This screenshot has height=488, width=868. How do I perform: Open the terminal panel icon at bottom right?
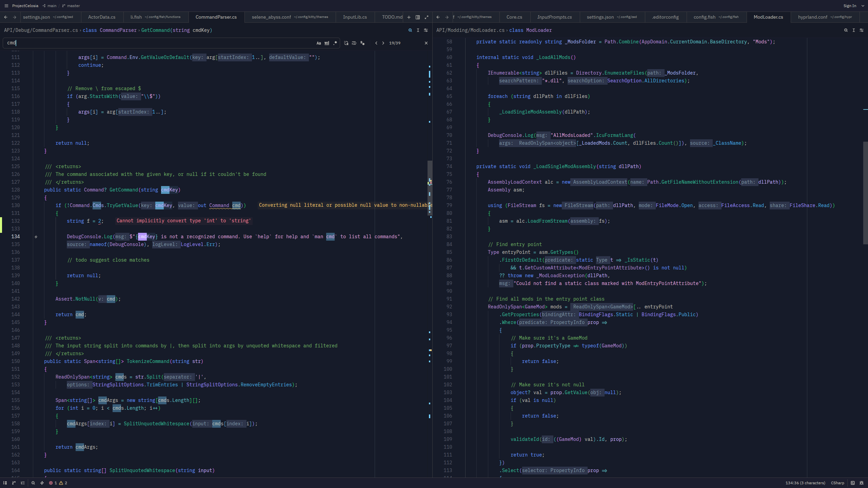coord(853,483)
